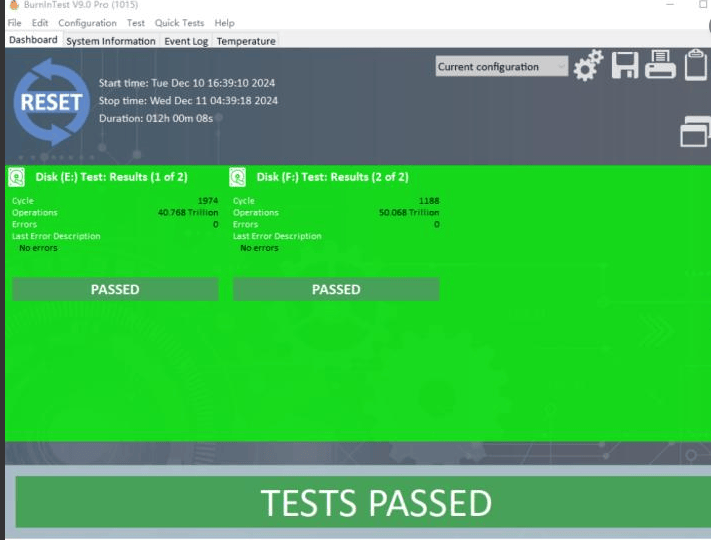
Task: Click the Disk (F:) test drive icon
Action: [238, 178]
